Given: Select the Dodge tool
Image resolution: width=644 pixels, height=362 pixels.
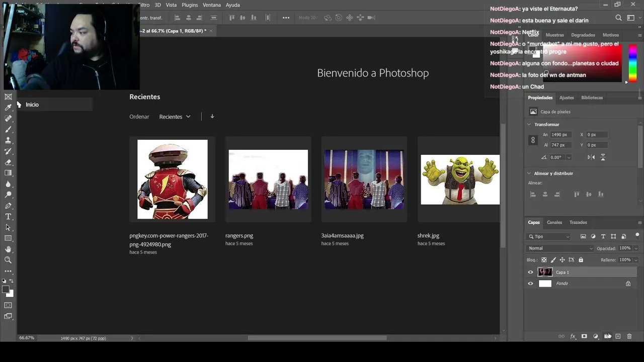Looking at the screenshot, I should (x=8, y=195).
